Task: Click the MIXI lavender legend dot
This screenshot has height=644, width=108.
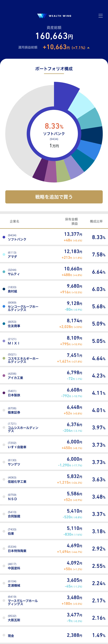Action: point(4,341)
